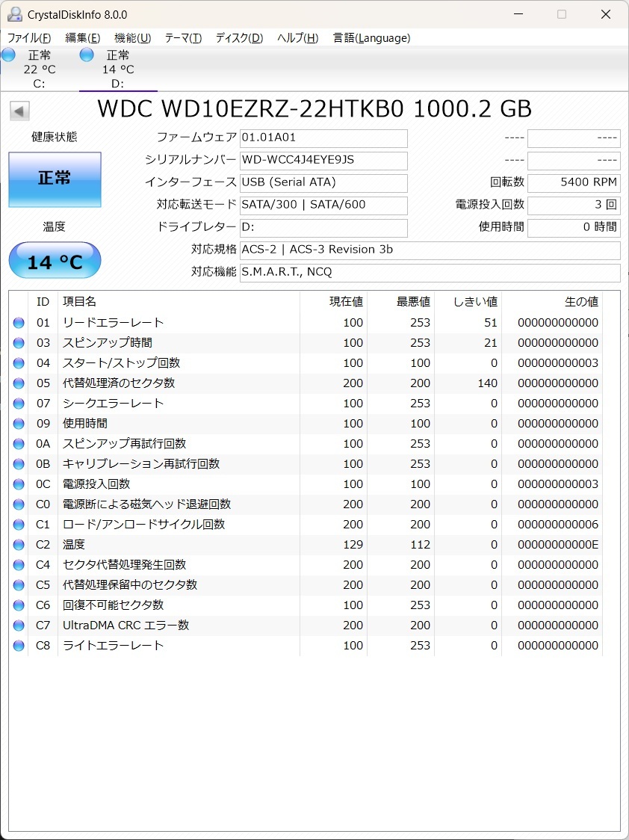Click the previous disk arrow button

pos(19,111)
